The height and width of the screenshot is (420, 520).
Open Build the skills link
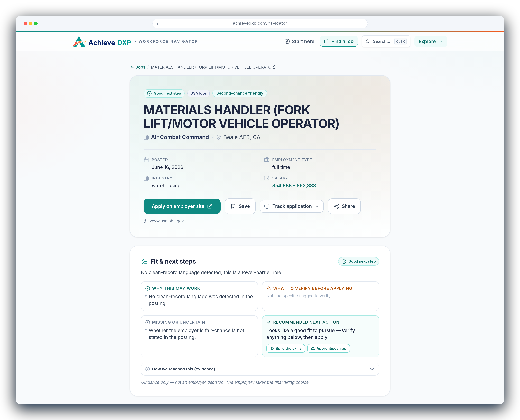286,348
